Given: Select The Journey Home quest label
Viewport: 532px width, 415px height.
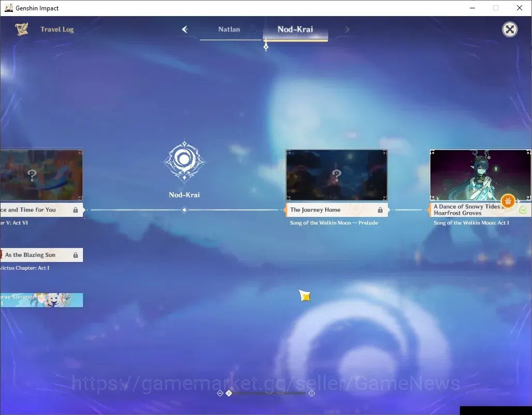Looking at the screenshot, I should coord(337,210).
